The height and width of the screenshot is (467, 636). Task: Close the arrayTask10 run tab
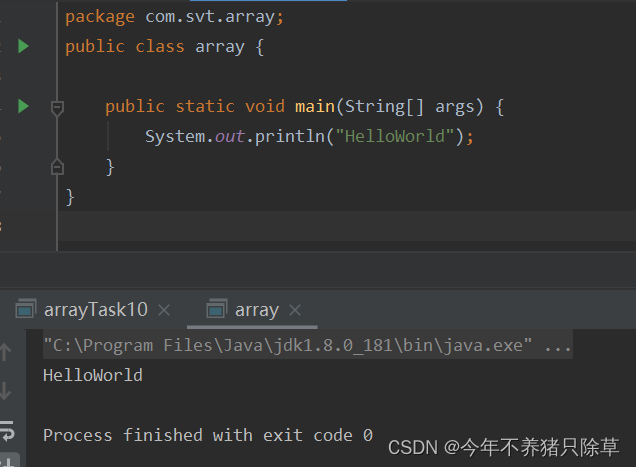click(x=164, y=310)
